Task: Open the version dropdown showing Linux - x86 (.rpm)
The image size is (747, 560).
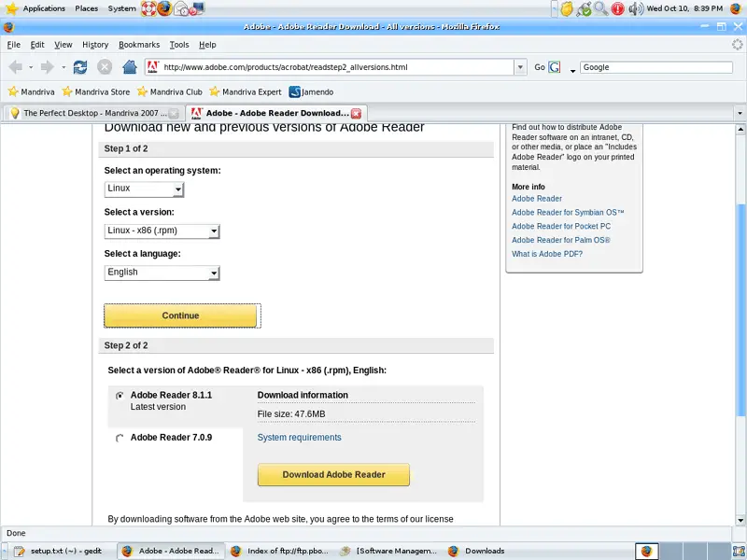Action: tap(162, 231)
